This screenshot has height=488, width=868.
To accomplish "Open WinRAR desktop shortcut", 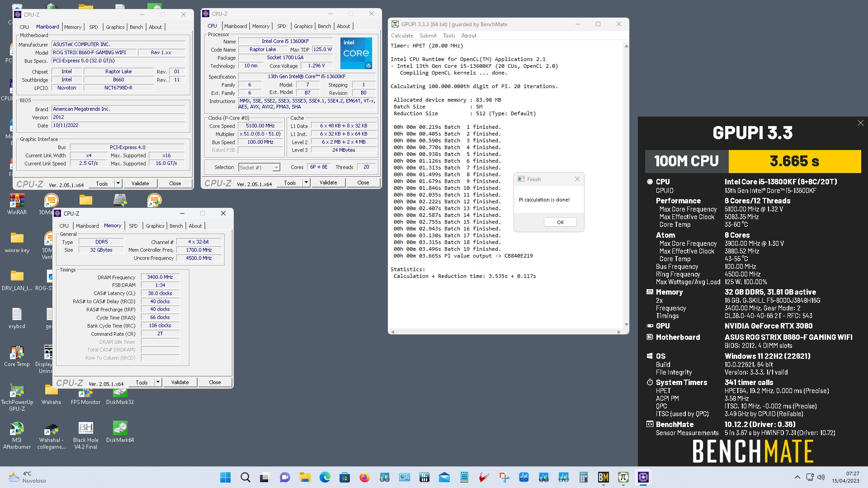I will 17,204.
